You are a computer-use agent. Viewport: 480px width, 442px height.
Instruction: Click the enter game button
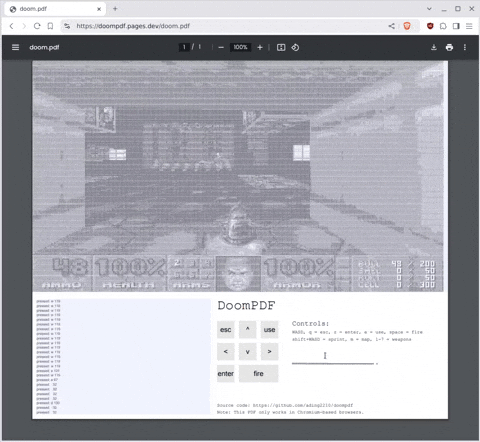(226, 373)
